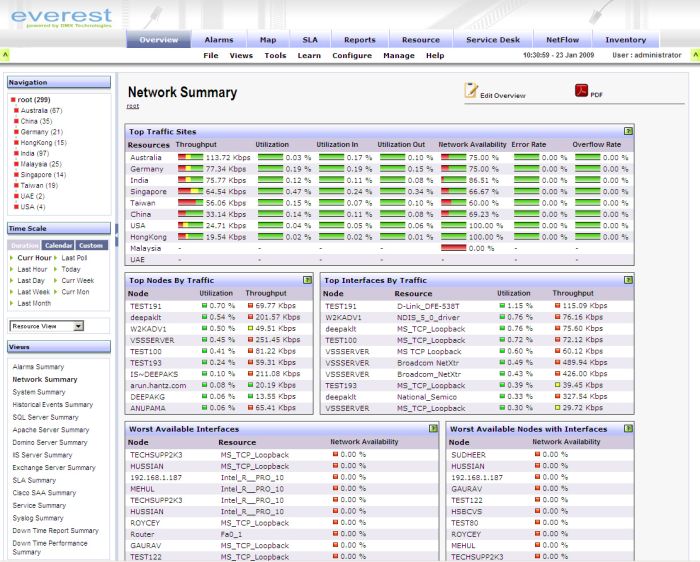The width and height of the screenshot is (700, 562).
Task: Select the Overview tab
Action: tap(158, 39)
